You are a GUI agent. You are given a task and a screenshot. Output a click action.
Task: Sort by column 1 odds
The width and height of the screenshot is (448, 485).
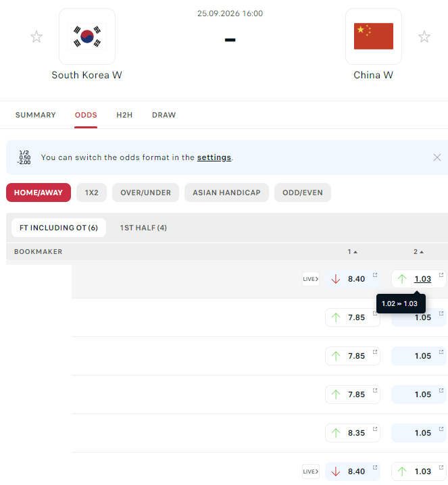(x=353, y=252)
